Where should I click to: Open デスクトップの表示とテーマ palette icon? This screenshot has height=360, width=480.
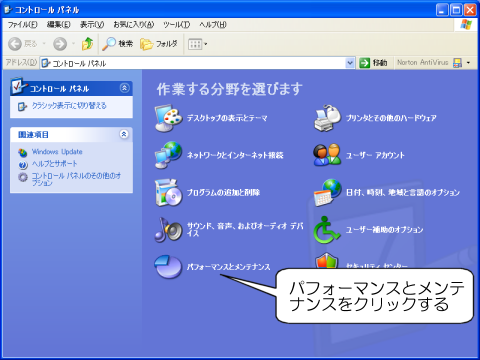point(169,118)
